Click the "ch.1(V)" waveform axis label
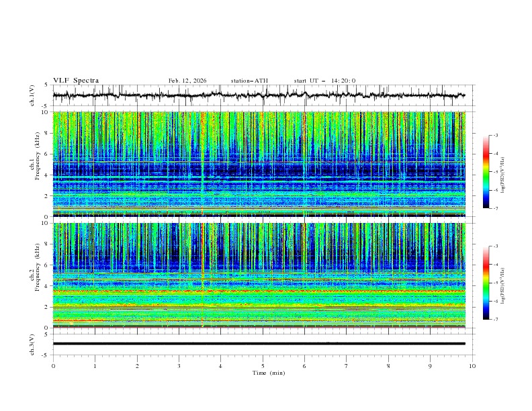The image size is (532, 411). [32, 95]
